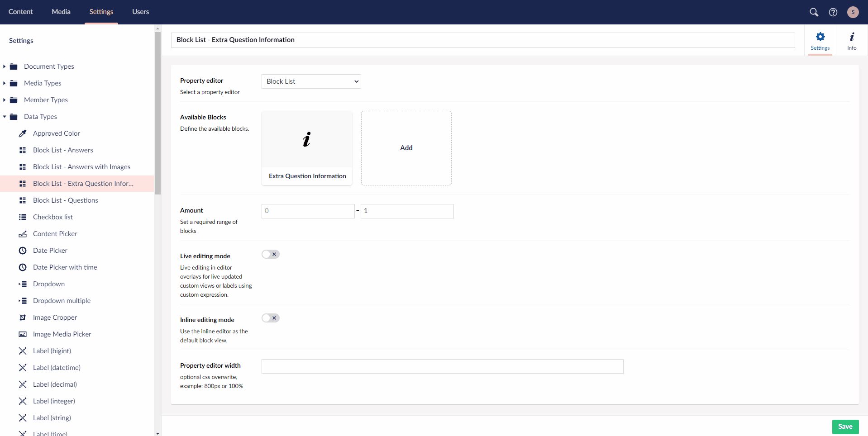Click the Date Picker clock icon

click(23, 250)
